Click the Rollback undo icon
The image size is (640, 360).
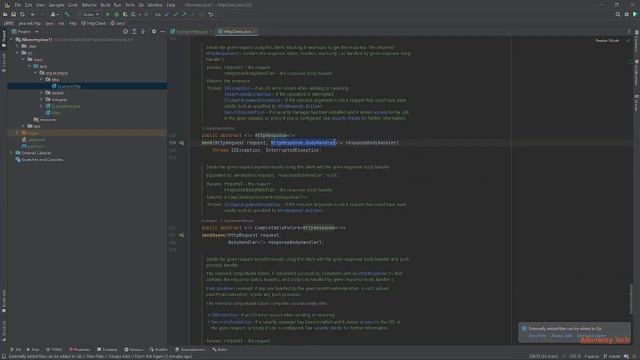(x=211, y=14)
